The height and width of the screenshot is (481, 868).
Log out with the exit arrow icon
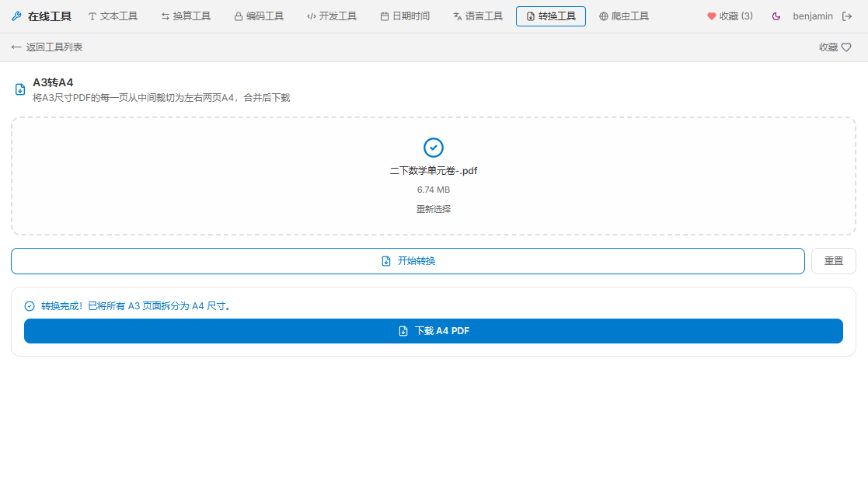click(847, 16)
